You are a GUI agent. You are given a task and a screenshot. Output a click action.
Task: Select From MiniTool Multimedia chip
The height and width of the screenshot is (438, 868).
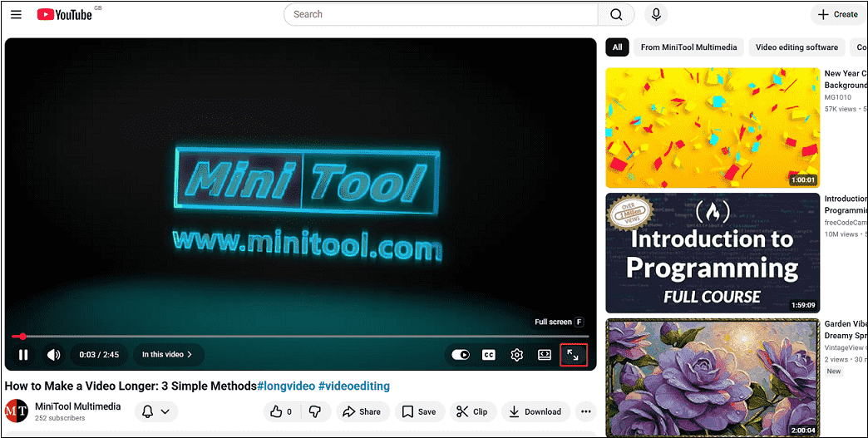[x=688, y=47]
